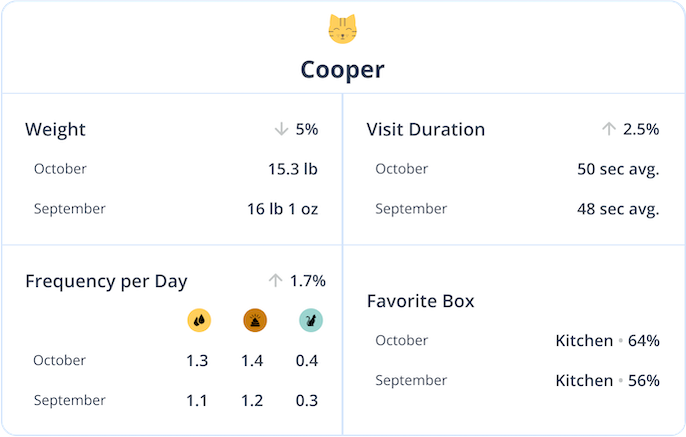Screen dimensions: 686x437
Task: Click the yellow urine droplets icon
Action: (x=199, y=320)
